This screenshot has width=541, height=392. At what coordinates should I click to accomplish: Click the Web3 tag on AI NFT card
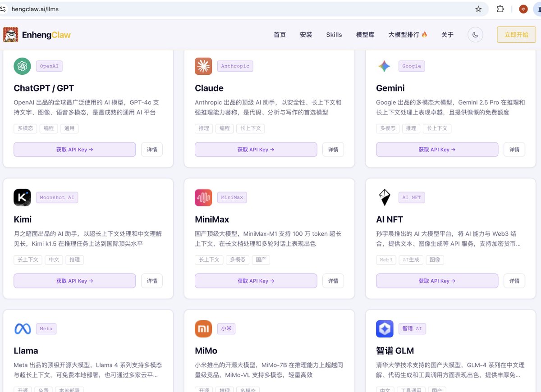[x=386, y=260]
